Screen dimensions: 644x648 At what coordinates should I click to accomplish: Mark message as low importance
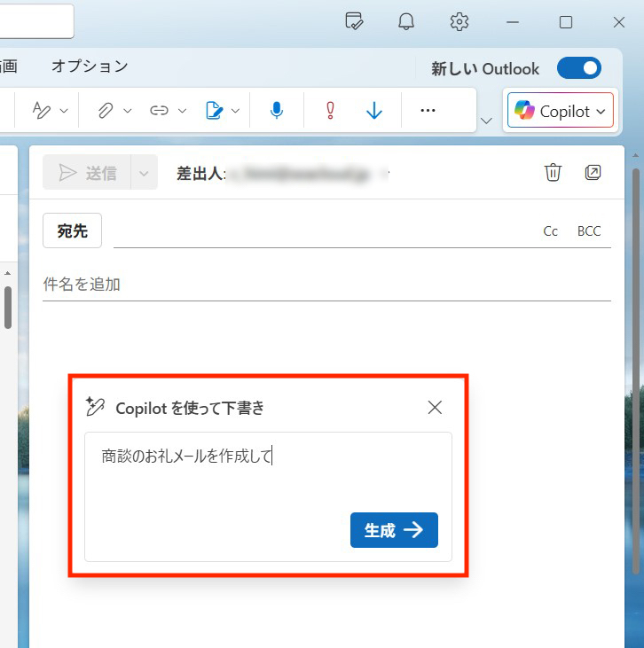click(x=374, y=110)
